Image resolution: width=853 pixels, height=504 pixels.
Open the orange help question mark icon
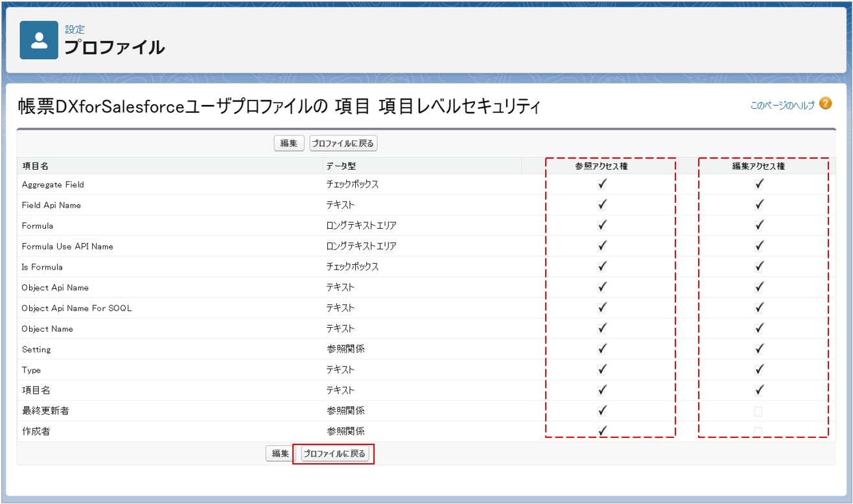pyautogui.click(x=825, y=104)
